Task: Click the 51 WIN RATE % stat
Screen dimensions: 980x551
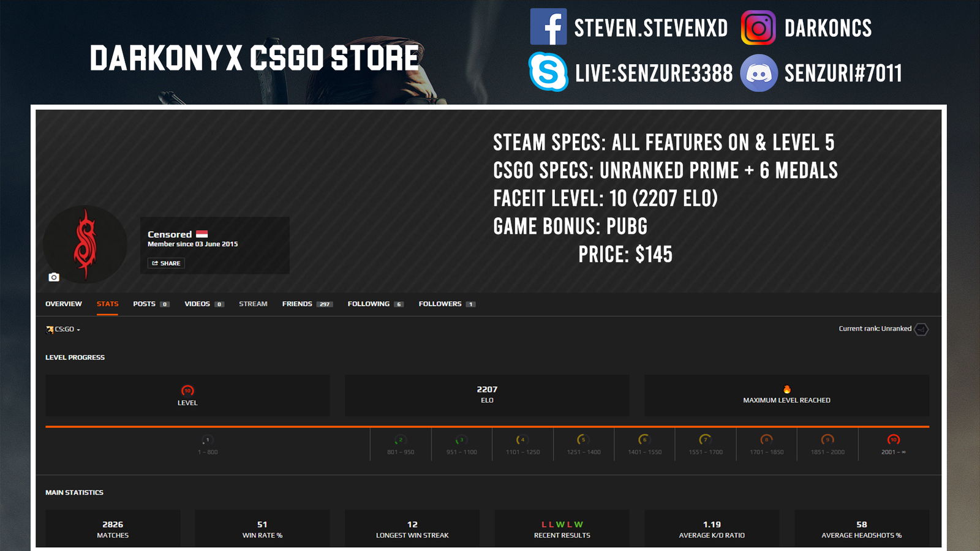Action: pos(262,529)
